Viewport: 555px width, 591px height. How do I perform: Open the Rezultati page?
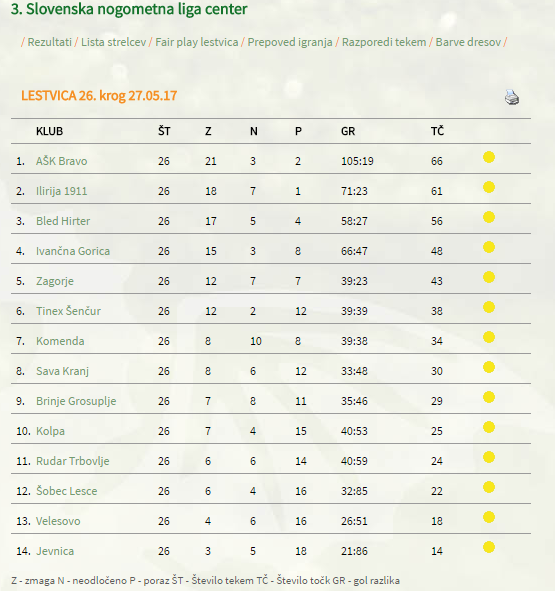click(49, 42)
